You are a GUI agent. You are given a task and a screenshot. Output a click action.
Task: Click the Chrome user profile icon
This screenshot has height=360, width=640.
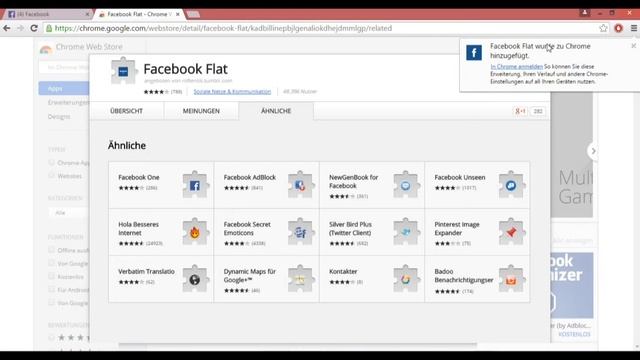point(584,13)
